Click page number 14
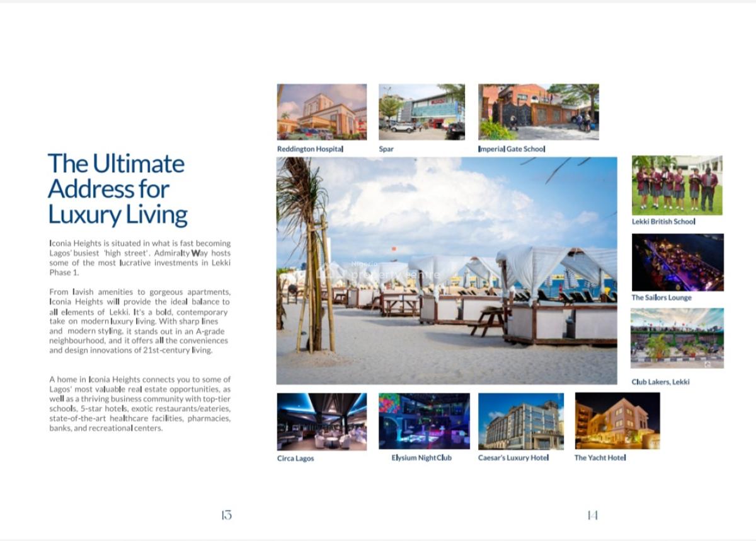The height and width of the screenshot is (541, 756). point(592,515)
